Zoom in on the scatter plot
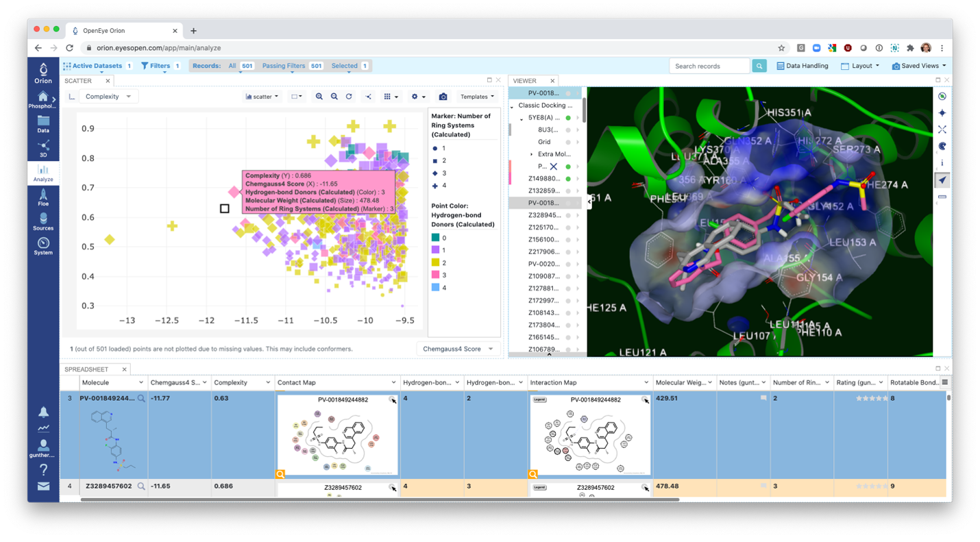Viewport: 980px width, 542px height. pos(319,97)
